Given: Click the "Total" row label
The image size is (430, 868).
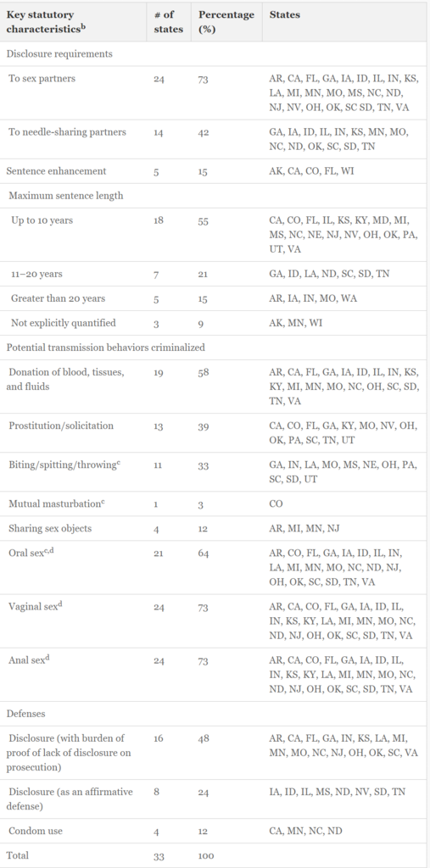Looking at the screenshot, I should [x=17, y=855].
